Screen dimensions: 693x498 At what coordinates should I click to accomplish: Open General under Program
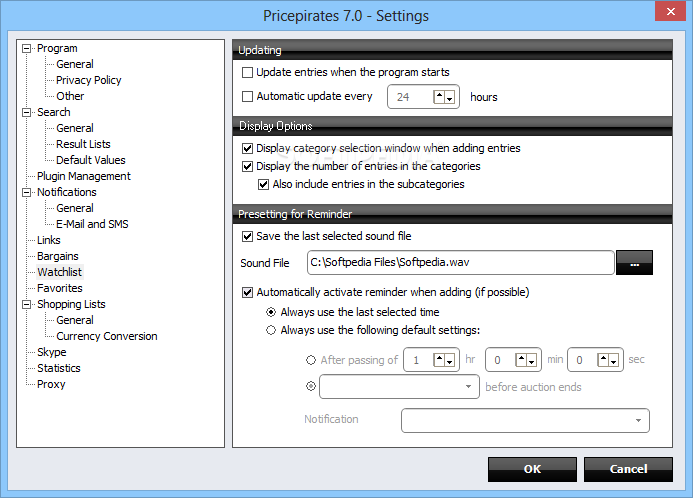click(x=75, y=65)
